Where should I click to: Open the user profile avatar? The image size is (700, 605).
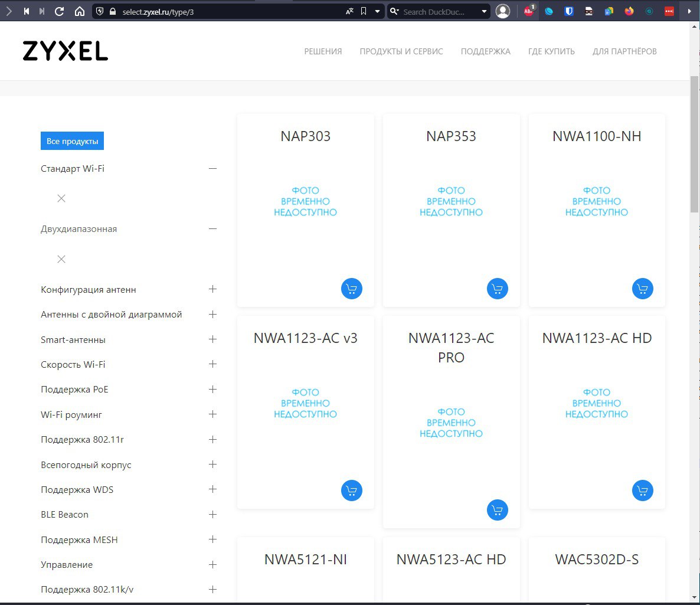[503, 12]
